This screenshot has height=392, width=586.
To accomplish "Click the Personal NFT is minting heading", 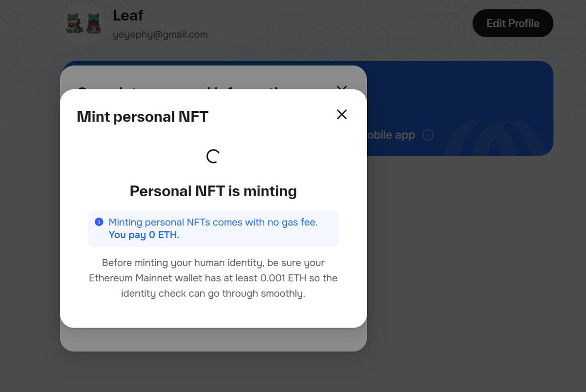I will tap(213, 191).
